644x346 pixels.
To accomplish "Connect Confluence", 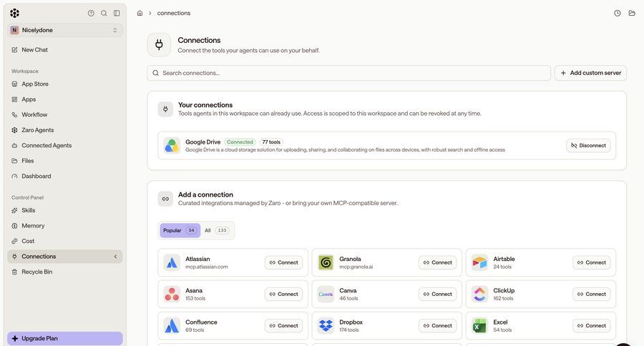I will point(284,325).
